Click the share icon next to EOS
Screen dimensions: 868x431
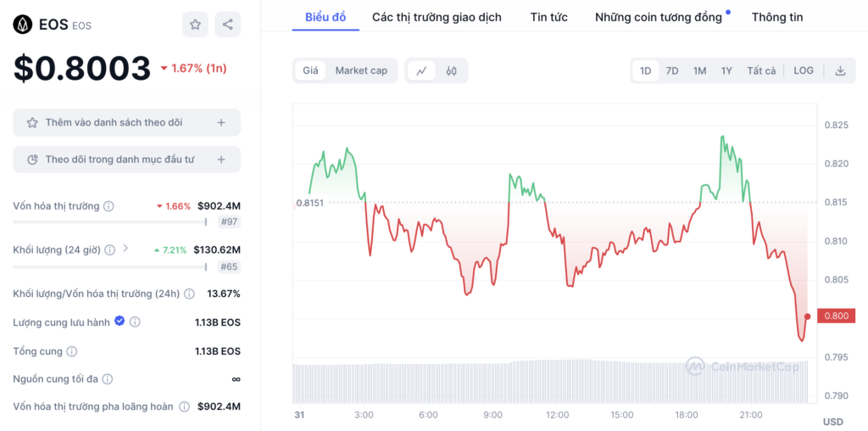[x=227, y=25]
